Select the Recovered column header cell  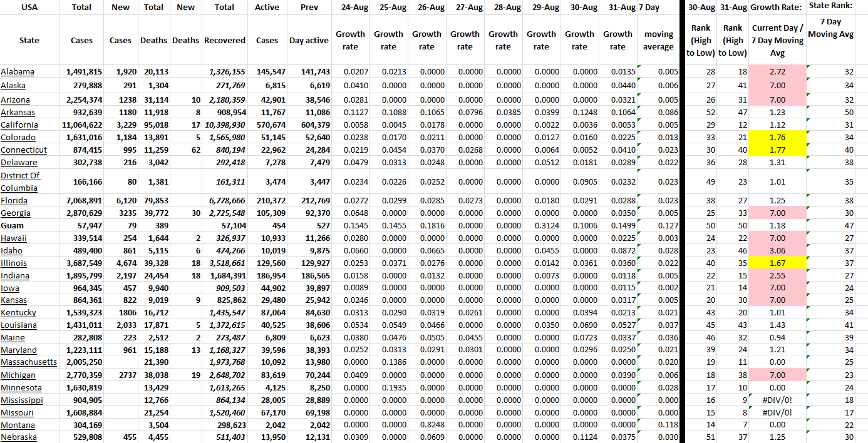point(224,40)
